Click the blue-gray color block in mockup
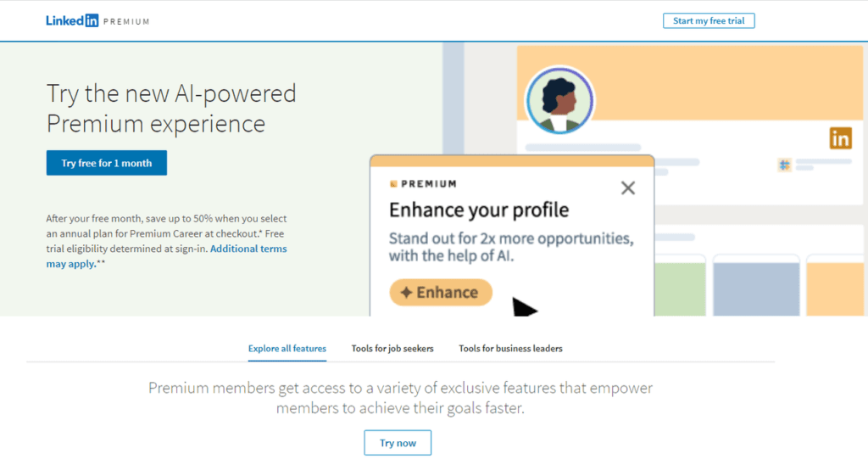 pyautogui.click(x=756, y=289)
